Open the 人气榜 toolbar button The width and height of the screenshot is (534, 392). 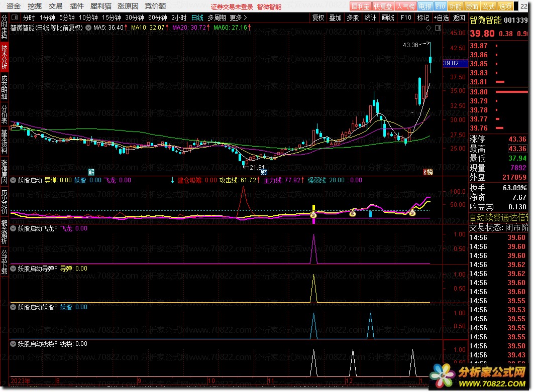[405, 7]
